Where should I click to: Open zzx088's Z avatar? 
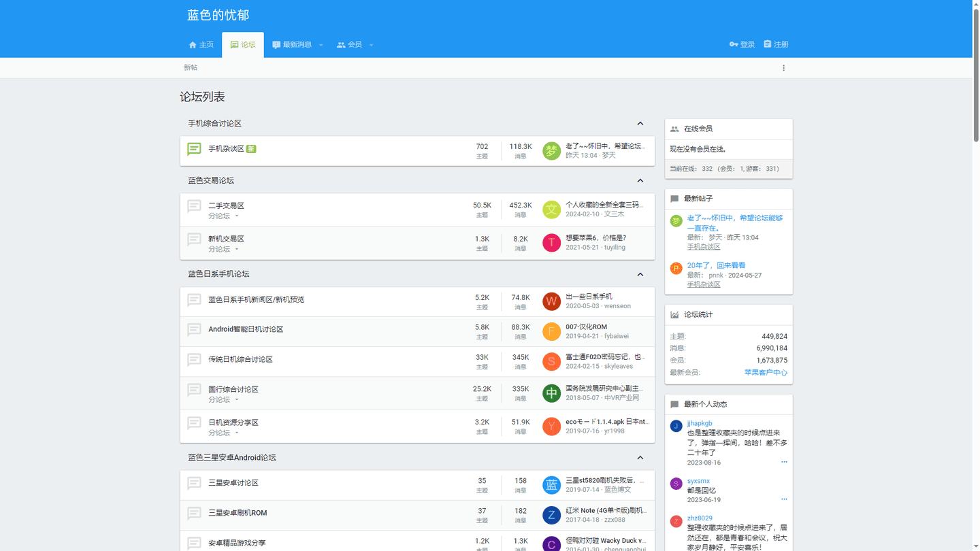(x=551, y=515)
